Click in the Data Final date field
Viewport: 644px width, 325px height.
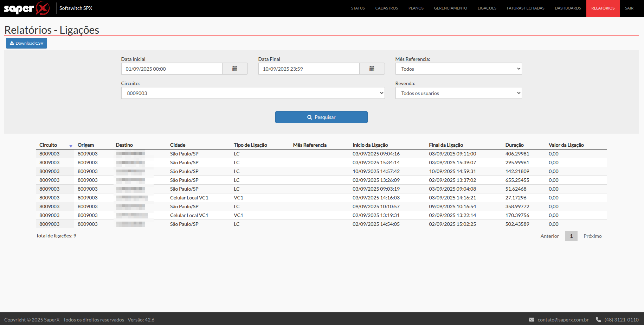click(309, 69)
